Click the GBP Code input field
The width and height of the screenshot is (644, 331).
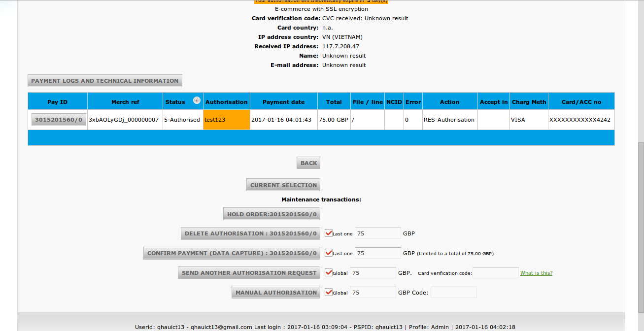453,293
